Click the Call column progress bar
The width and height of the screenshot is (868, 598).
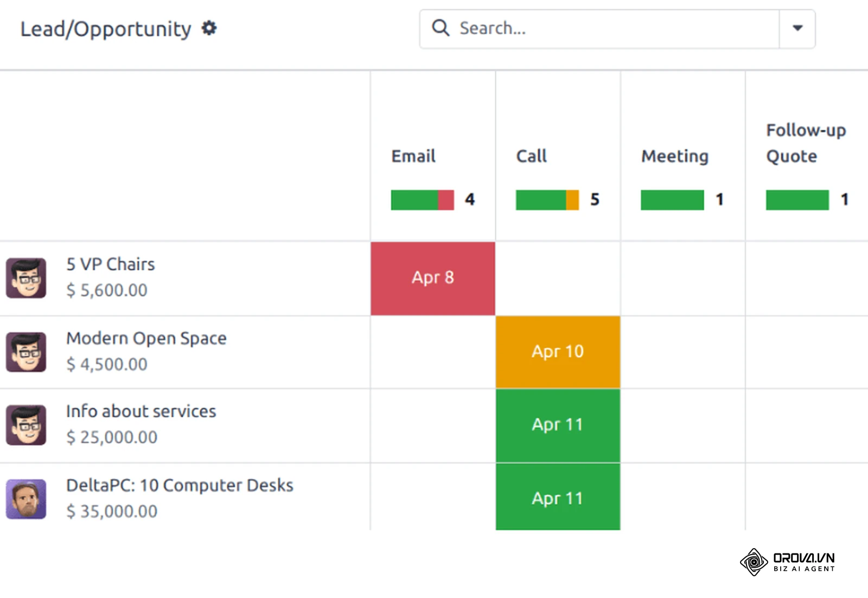point(547,200)
